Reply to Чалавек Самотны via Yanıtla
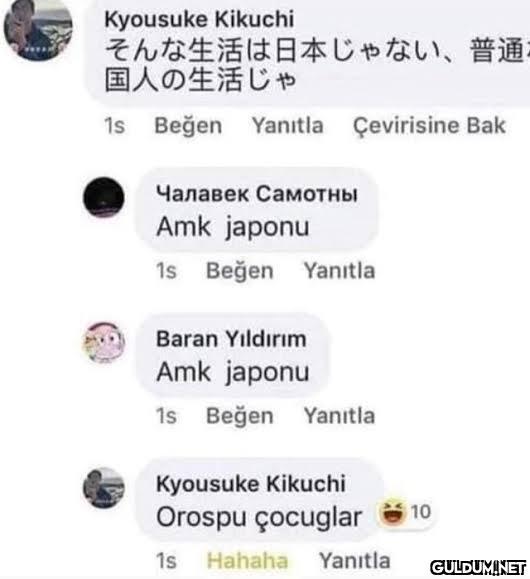This screenshot has height=579, width=530. point(339,271)
